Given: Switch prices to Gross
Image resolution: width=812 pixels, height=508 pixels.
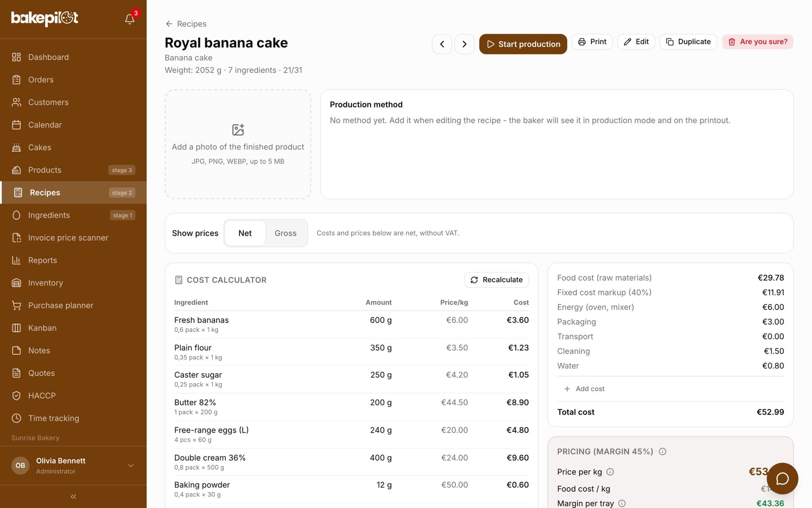Looking at the screenshot, I should [x=286, y=233].
